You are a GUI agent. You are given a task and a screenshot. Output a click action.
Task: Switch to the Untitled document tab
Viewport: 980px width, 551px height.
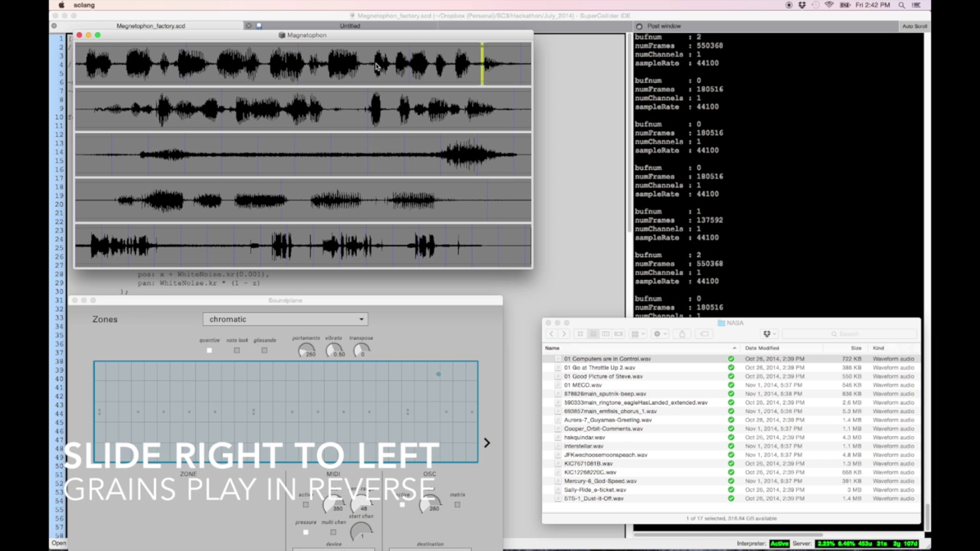tap(350, 26)
